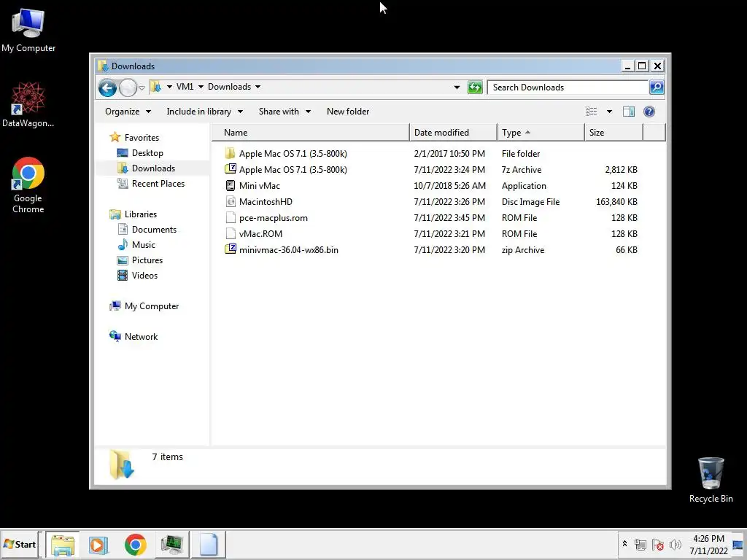Screen dimensions: 747x560
Task: Click the taskbar clock showing 4:26 PM
Action: click(708, 544)
